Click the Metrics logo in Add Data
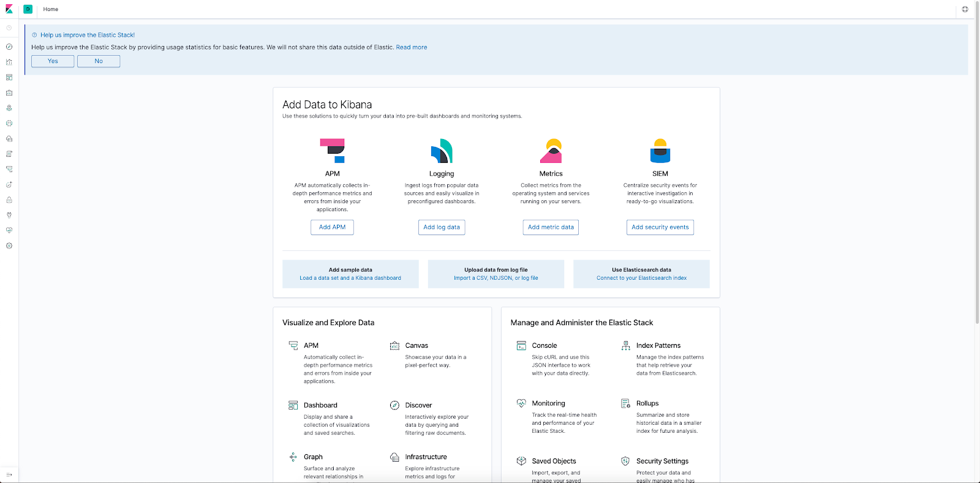This screenshot has width=980, height=483. coord(551,151)
